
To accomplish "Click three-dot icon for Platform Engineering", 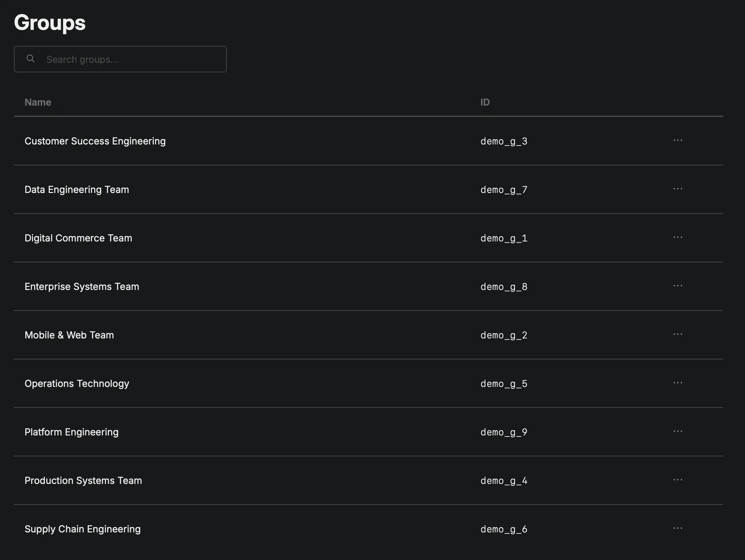I will tap(678, 431).
